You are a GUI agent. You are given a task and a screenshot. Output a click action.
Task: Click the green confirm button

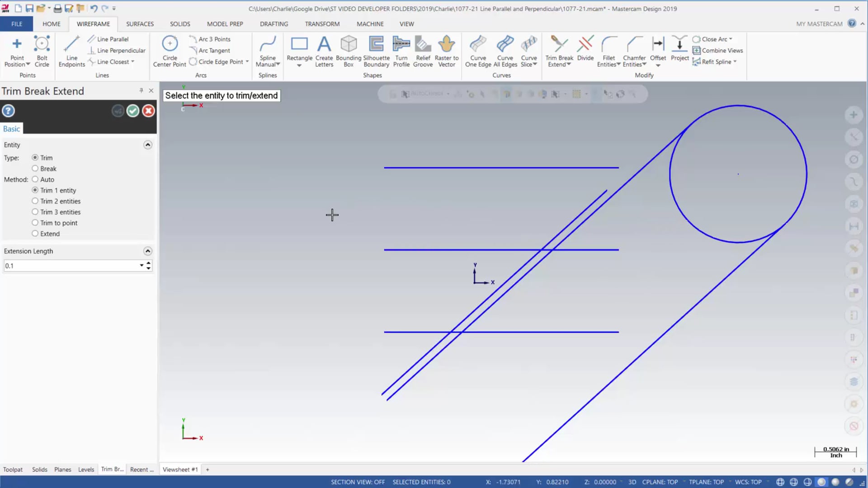(x=132, y=111)
